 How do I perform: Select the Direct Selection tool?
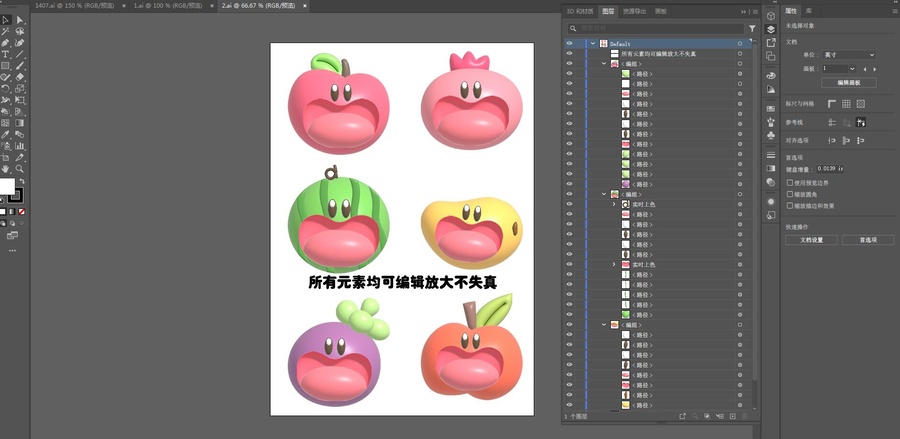[20, 20]
